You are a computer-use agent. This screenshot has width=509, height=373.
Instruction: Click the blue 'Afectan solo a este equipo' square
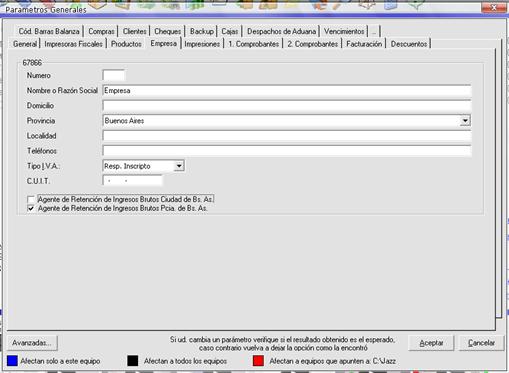12,361
